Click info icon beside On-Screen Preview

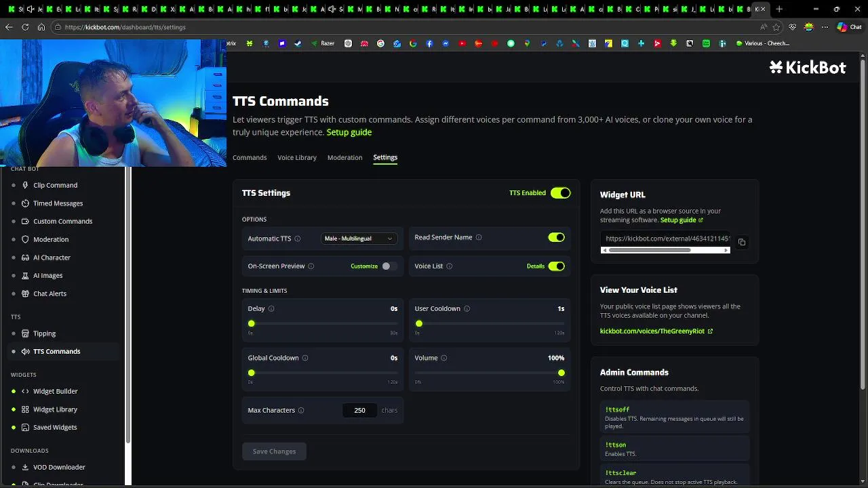click(311, 266)
